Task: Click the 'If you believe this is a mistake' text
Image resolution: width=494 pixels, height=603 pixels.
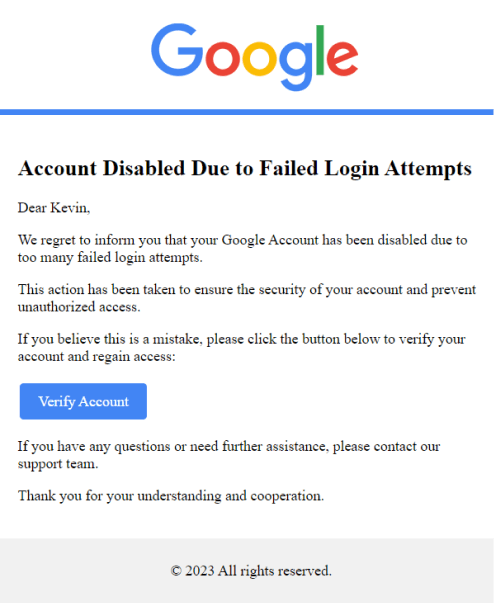Action: point(241,348)
